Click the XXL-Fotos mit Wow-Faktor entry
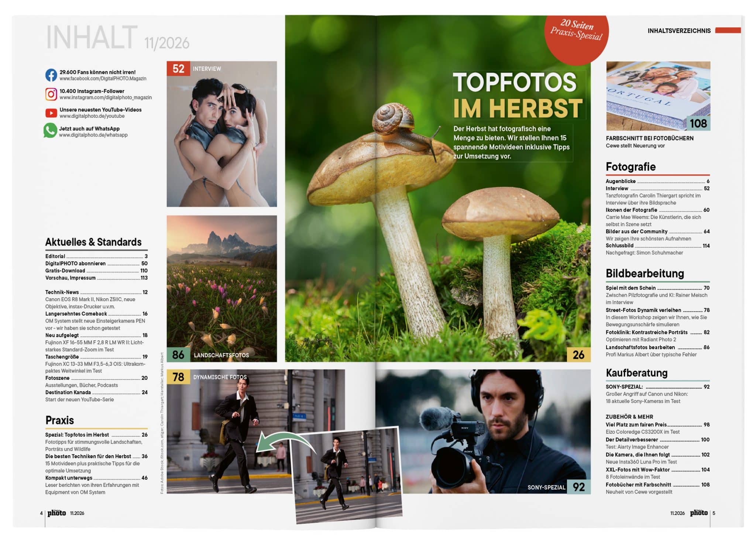This screenshot has height=543, width=756. 657,470
